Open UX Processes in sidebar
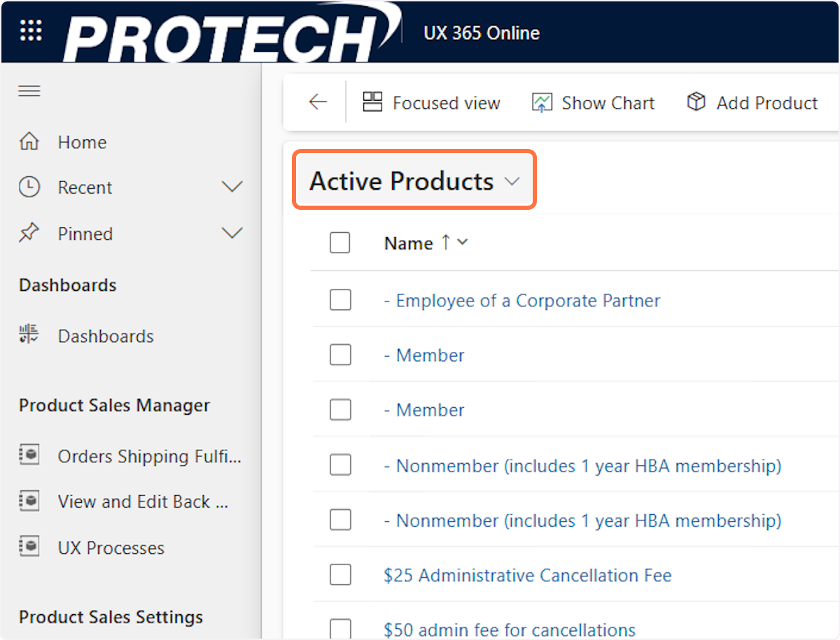Image resolution: width=840 pixels, height=640 pixels. 111,548
